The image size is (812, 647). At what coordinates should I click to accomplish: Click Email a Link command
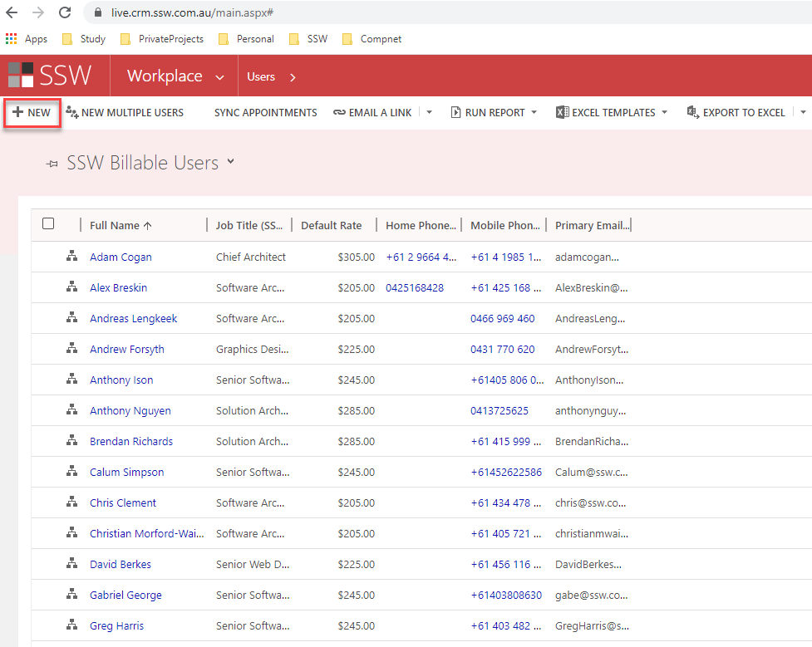coord(372,112)
